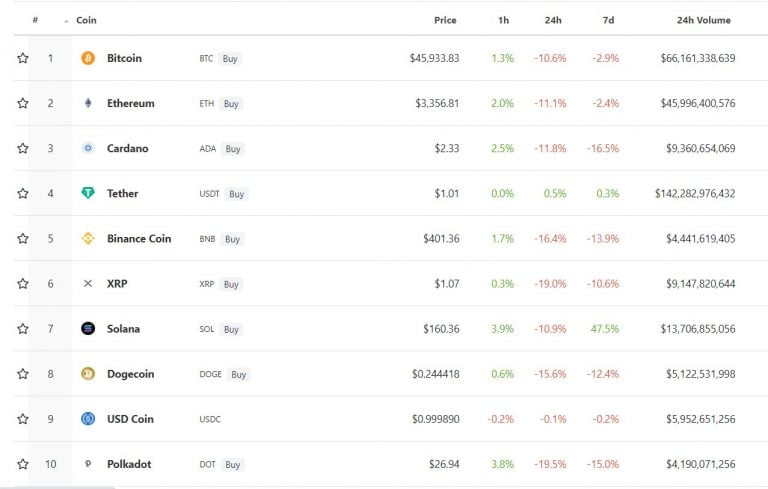Open the Polkadot coin name link

(x=129, y=464)
